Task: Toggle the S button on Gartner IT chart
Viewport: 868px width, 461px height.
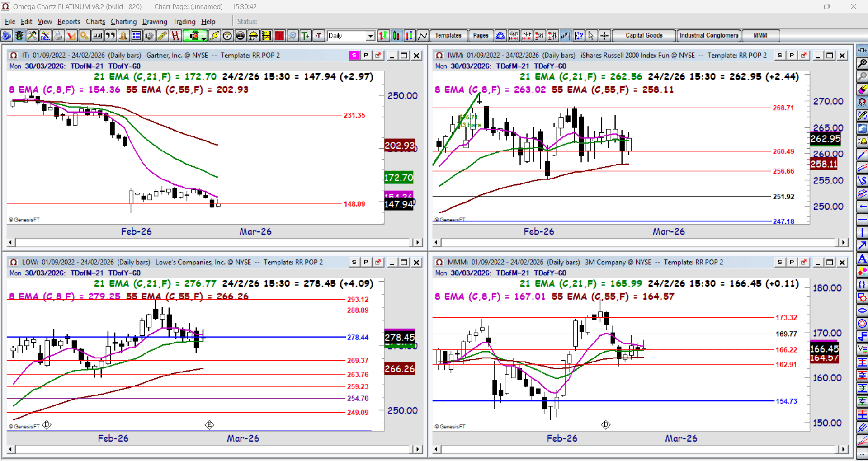Action: pos(354,56)
